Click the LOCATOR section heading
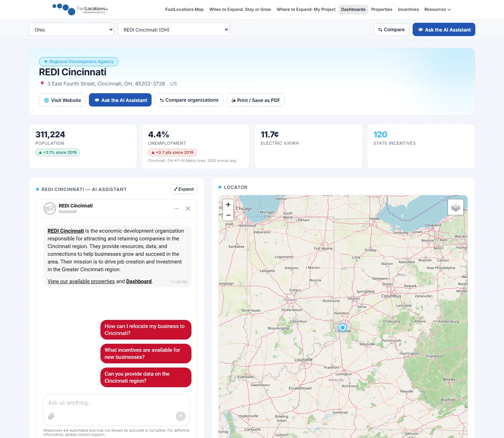Image resolution: width=504 pixels, height=438 pixels. [x=236, y=187]
